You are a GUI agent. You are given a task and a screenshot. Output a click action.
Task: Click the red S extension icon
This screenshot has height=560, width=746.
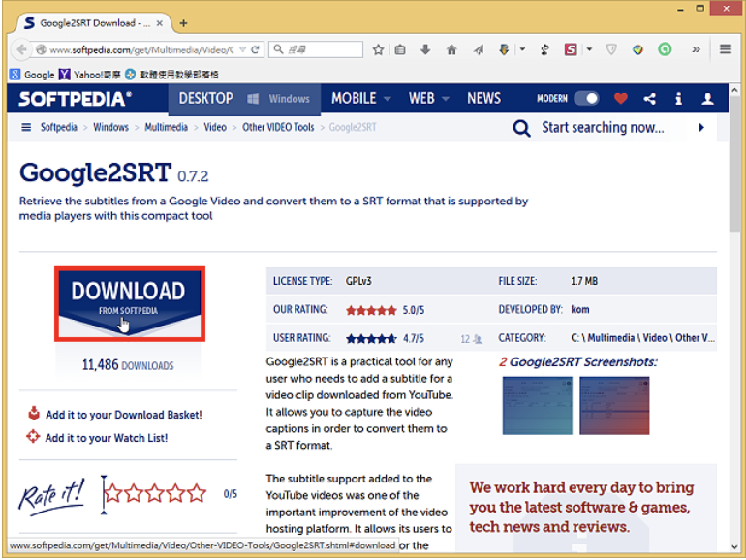(x=571, y=49)
